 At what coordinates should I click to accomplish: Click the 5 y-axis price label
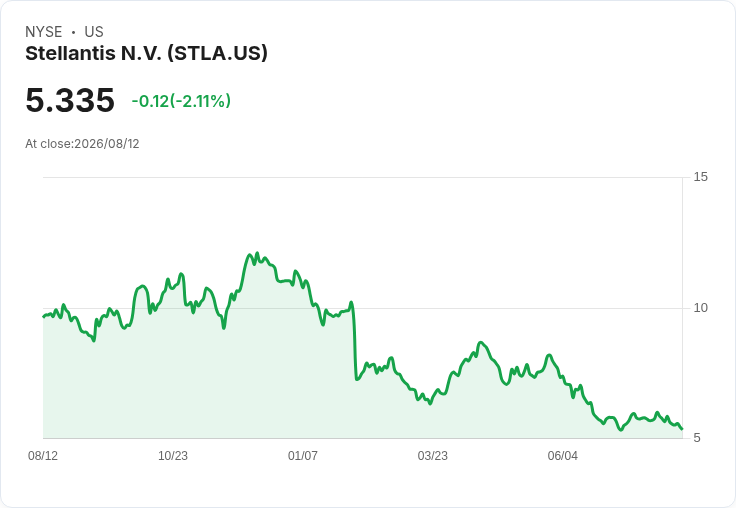pyautogui.click(x=697, y=438)
